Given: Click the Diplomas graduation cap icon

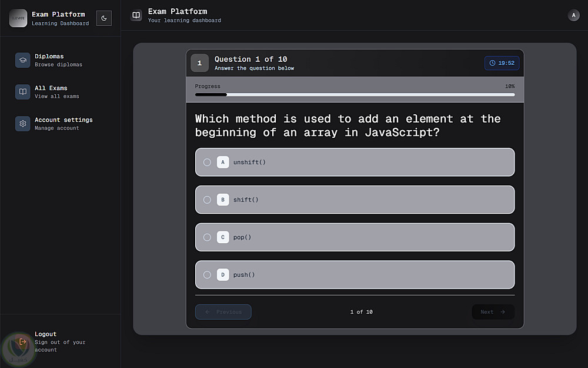Looking at the screenshot, I should click(x=23, y=60).
